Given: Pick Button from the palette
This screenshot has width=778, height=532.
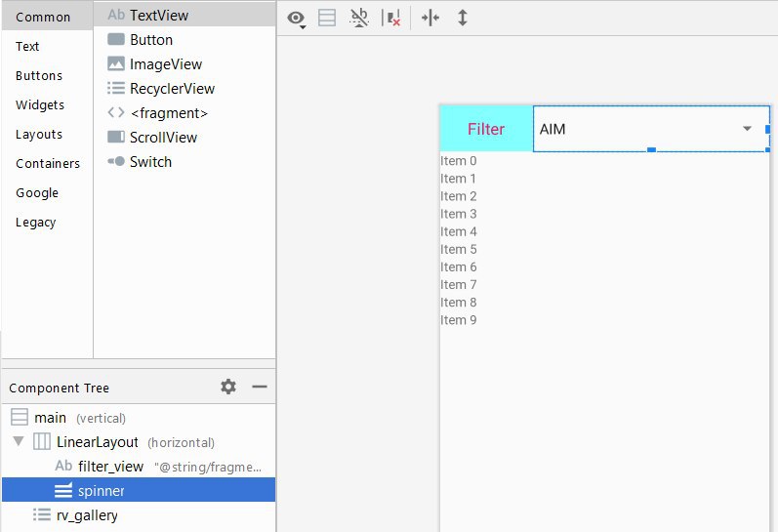Looking at the screenshot, I should pos(184,40).
